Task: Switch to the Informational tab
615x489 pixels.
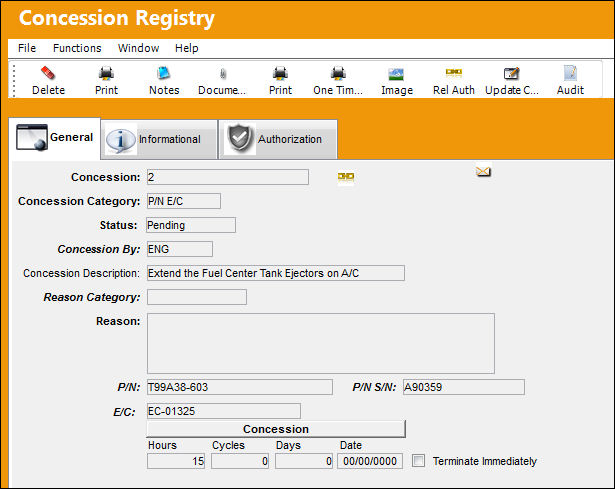Action: [159, 139]
